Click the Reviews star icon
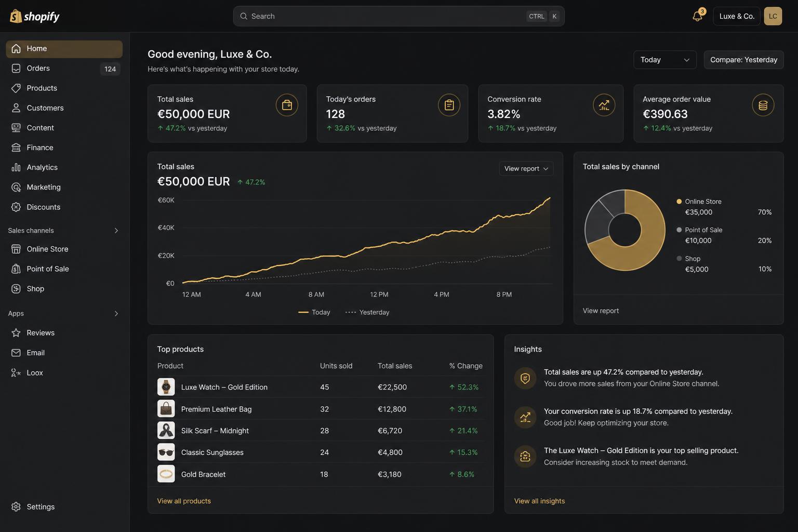This screenshot has height=532, width=798. (16, 332)
